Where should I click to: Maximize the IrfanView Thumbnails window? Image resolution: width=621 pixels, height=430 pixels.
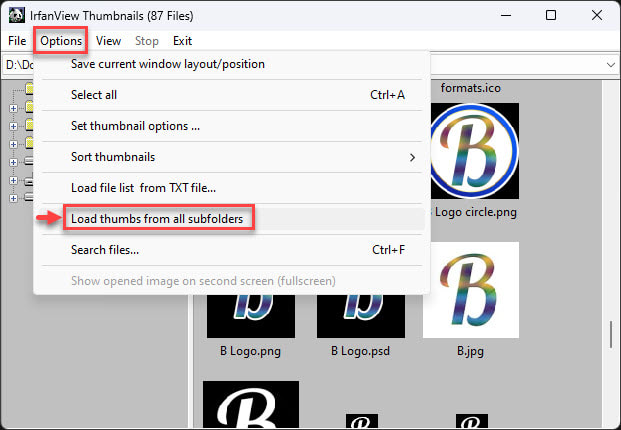551,15
